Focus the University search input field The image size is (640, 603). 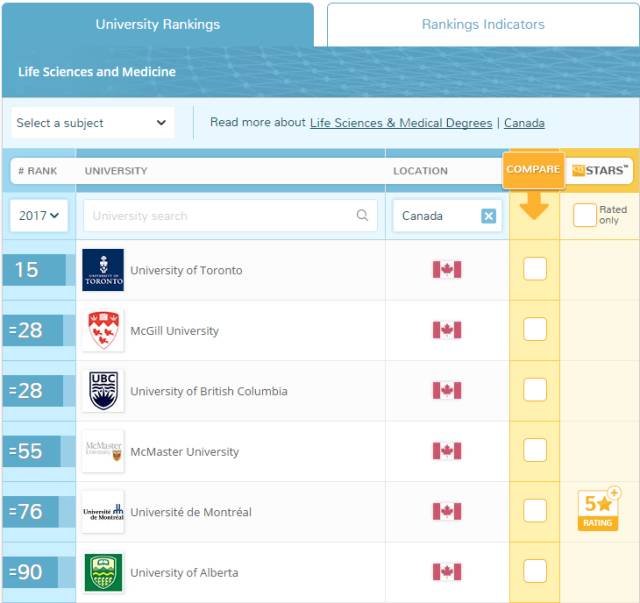pos(230,216)
